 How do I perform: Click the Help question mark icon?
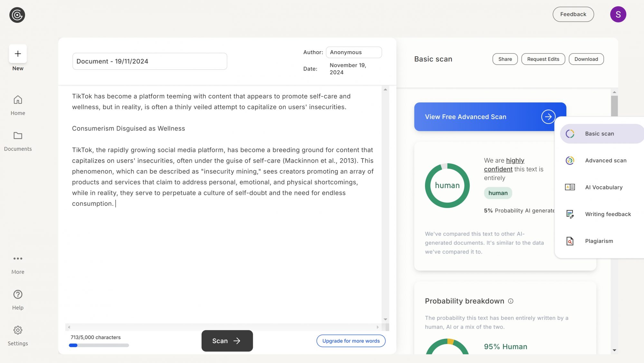pyautogui.click(x=18, y=294)
